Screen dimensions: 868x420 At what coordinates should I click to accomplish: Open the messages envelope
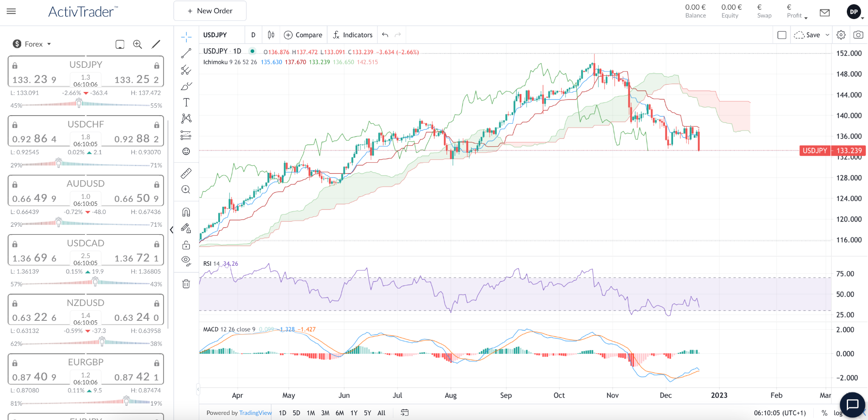tap(825, 13)
